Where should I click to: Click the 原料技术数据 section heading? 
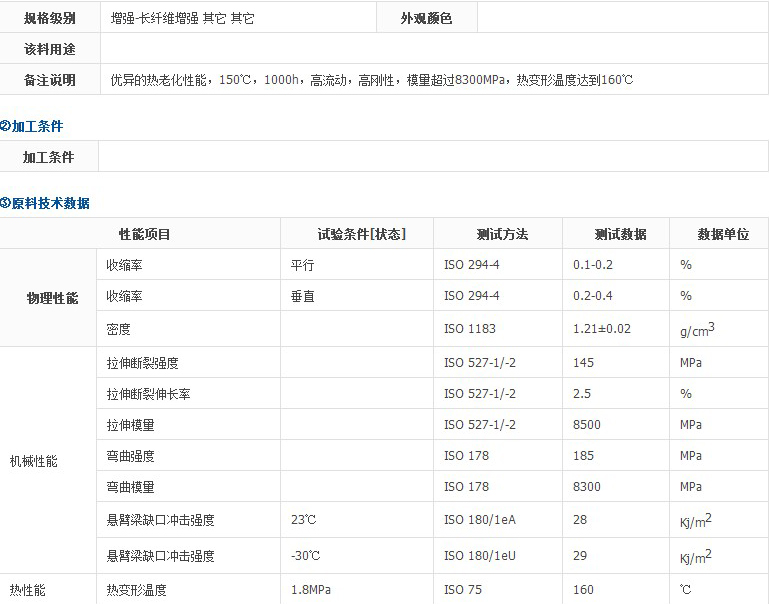tap(50, 203)
